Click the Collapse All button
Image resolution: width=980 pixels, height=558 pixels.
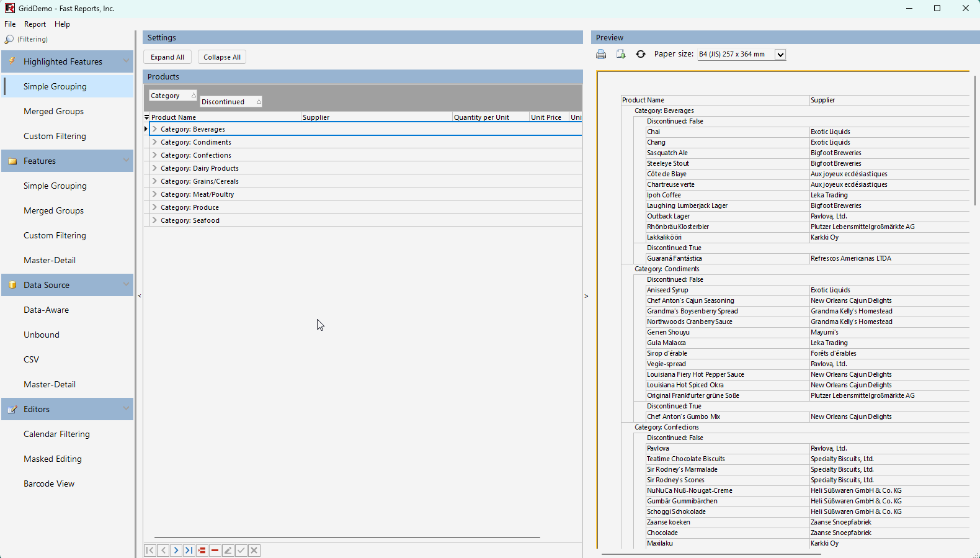[x=222, y=57]
